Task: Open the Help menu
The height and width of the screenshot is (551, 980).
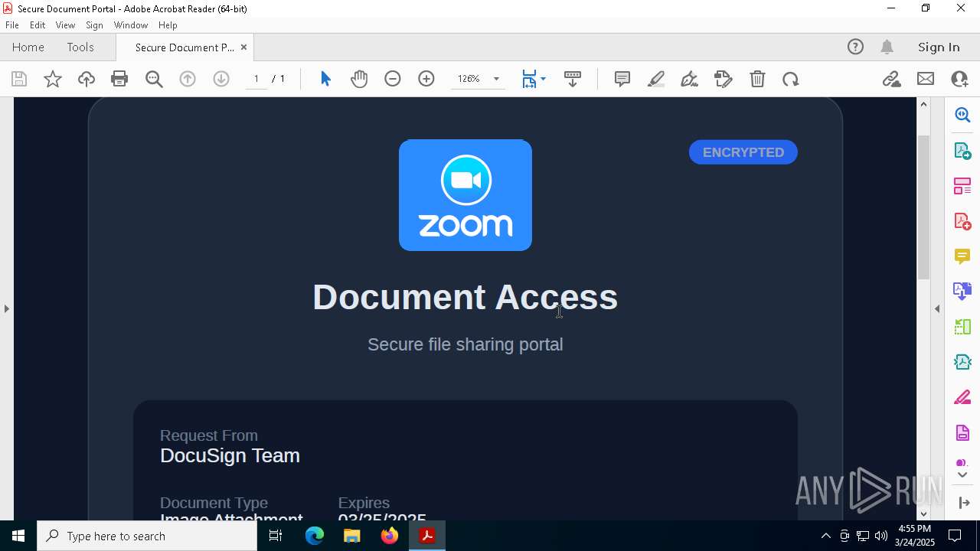Action: point(168,24)
